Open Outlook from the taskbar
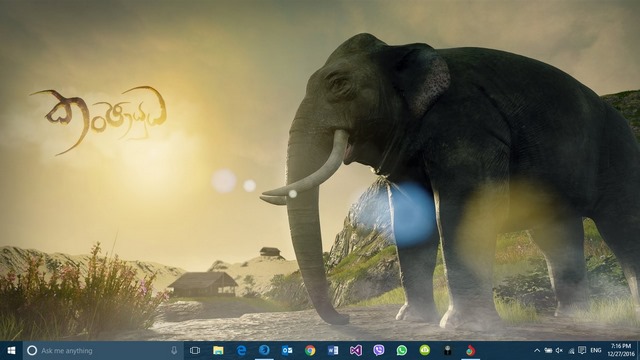 point(287,351)
